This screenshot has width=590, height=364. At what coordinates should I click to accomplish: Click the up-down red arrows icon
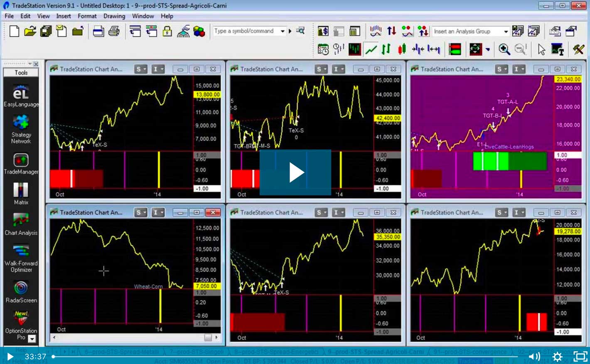pos(391,31)
